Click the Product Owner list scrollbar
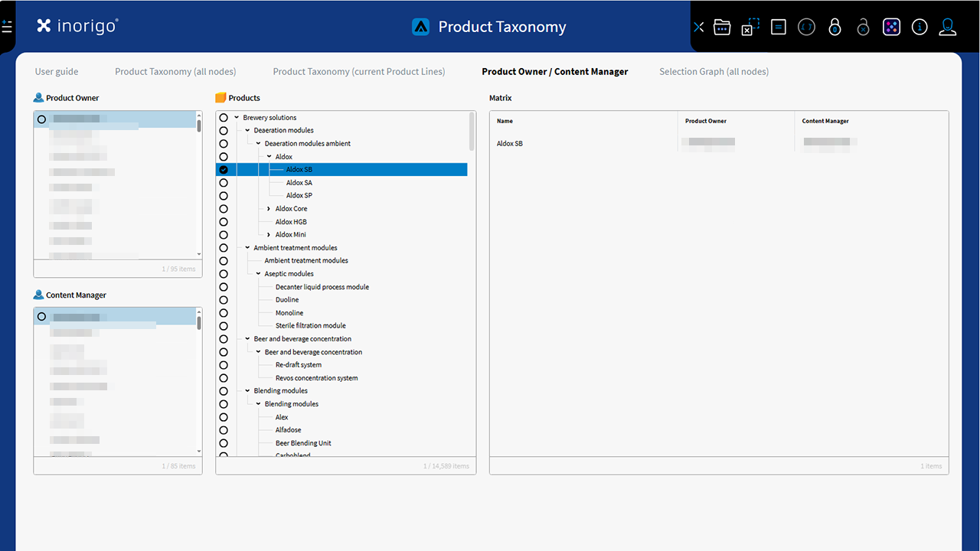Screen dimensions: 980x551 tap(199, 126)
